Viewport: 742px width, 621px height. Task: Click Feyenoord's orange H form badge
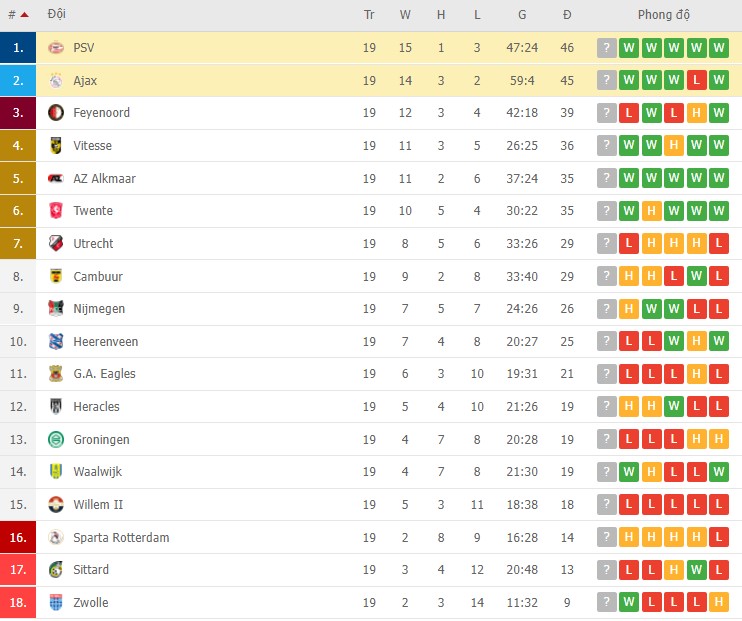point(697,113)
